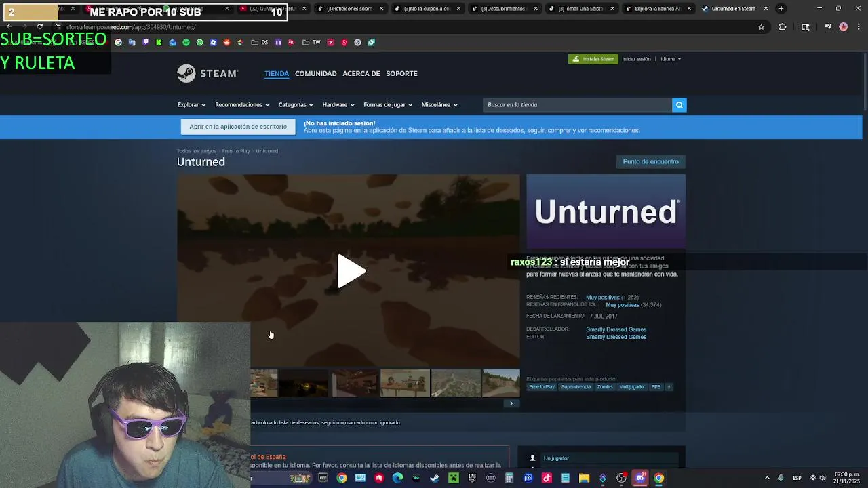The height and width of the screenshot is (488, 868).
Task: Open the Twitch bookmark icon
Action: point(145,42)
